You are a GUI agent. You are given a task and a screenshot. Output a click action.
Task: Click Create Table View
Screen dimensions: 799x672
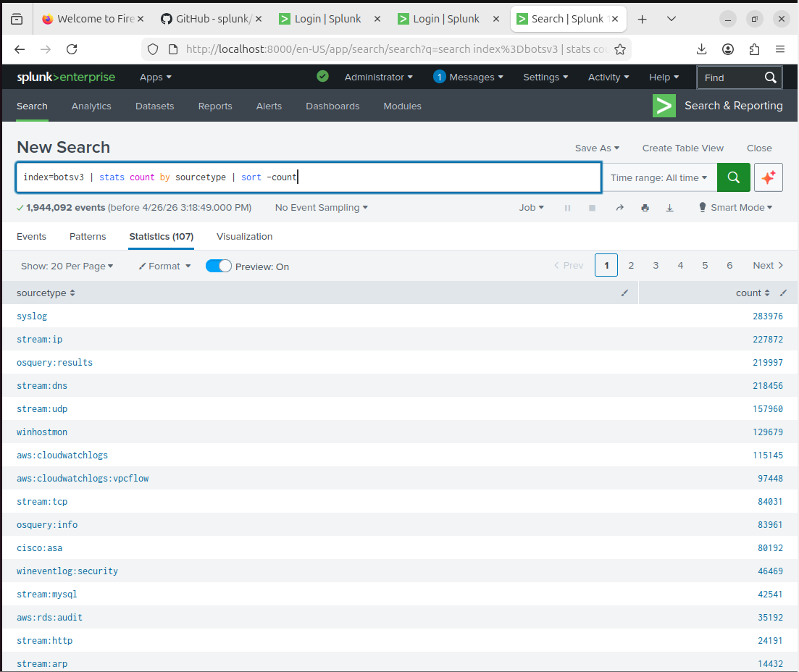[683, 148]
